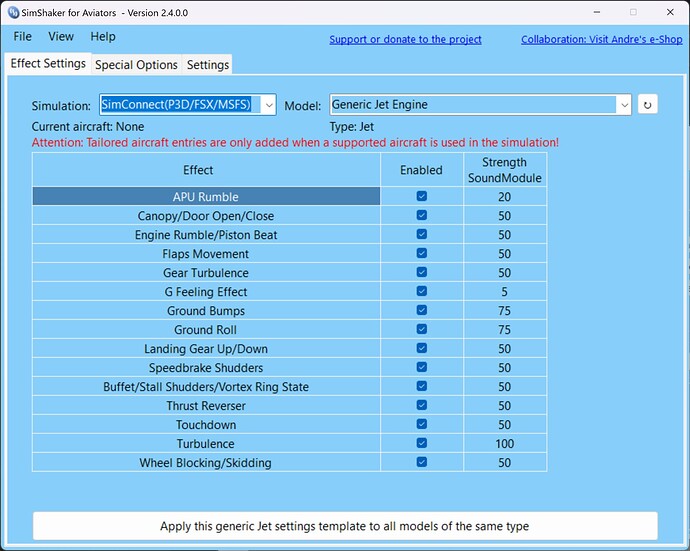Viewport: 690px width, 551px height.
Task: Click Support or donate to the project link
Action: tap(405, 40)
